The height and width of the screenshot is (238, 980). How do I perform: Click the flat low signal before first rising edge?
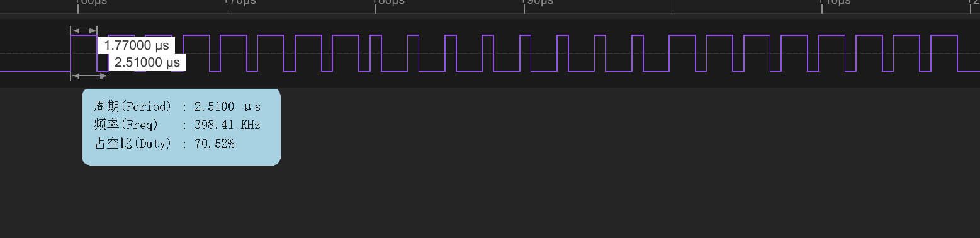[35, 71]
